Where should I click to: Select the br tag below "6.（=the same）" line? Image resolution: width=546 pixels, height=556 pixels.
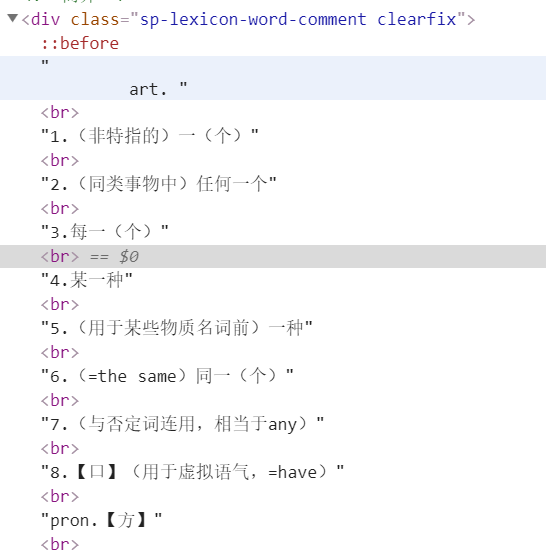point(60,400)
